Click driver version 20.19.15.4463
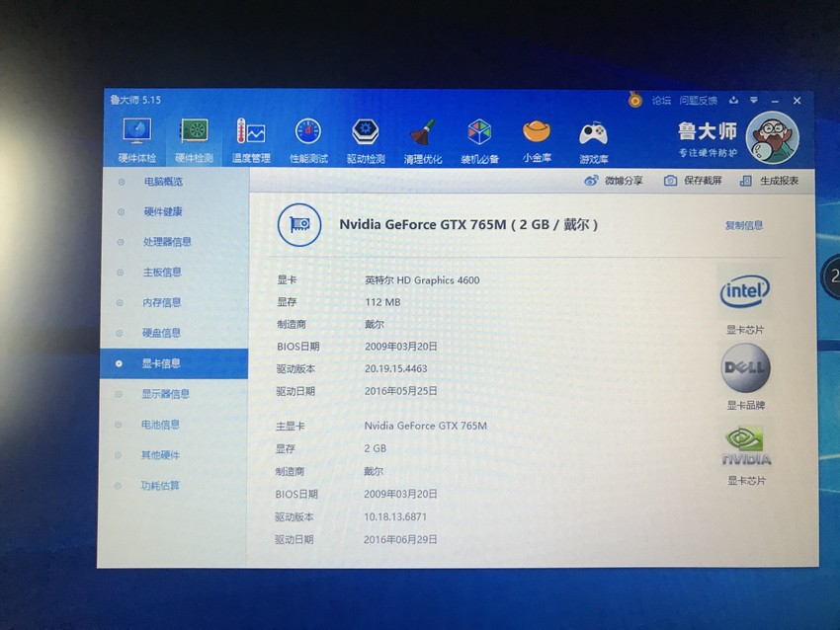 (396, 368)
